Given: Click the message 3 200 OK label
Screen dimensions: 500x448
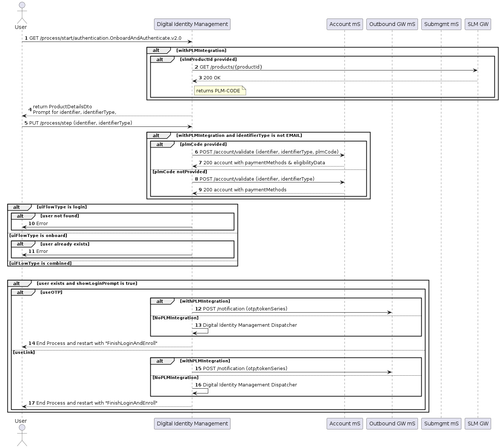Looking at the screenshot, I should 209,78.
